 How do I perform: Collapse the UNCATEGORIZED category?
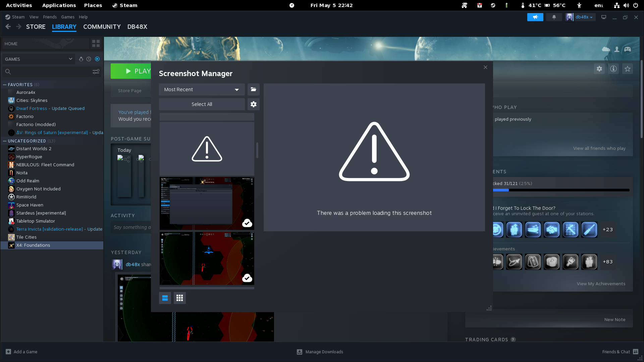click(x=5, y=141)
